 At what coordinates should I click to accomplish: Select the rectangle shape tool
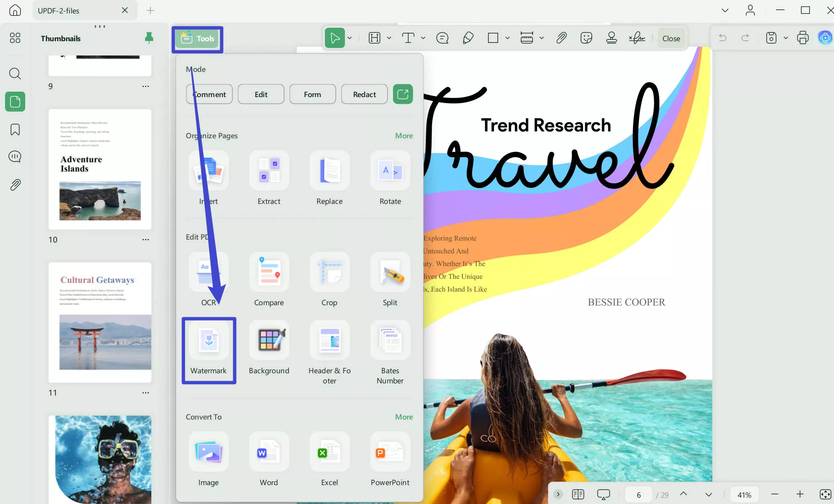click(x=493, y=38)
